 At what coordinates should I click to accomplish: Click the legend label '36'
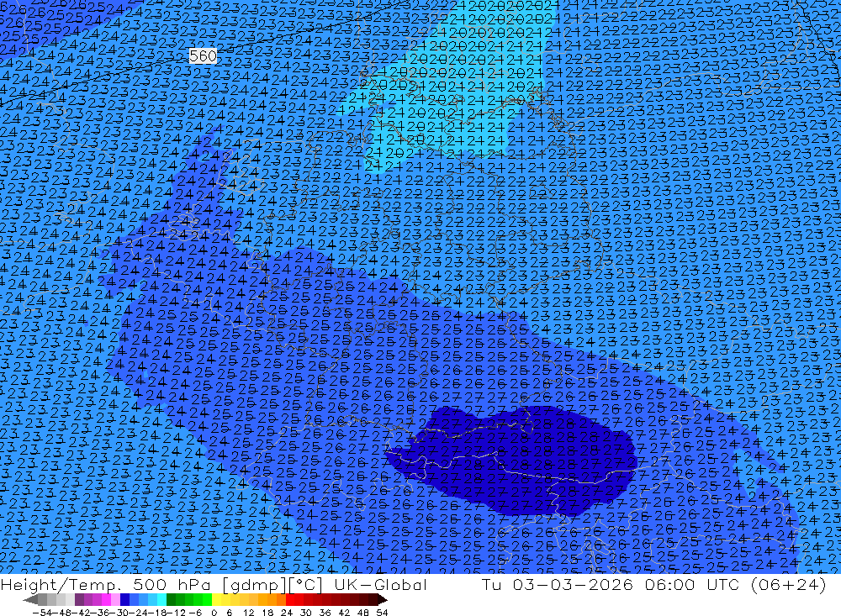pos(325,613)
